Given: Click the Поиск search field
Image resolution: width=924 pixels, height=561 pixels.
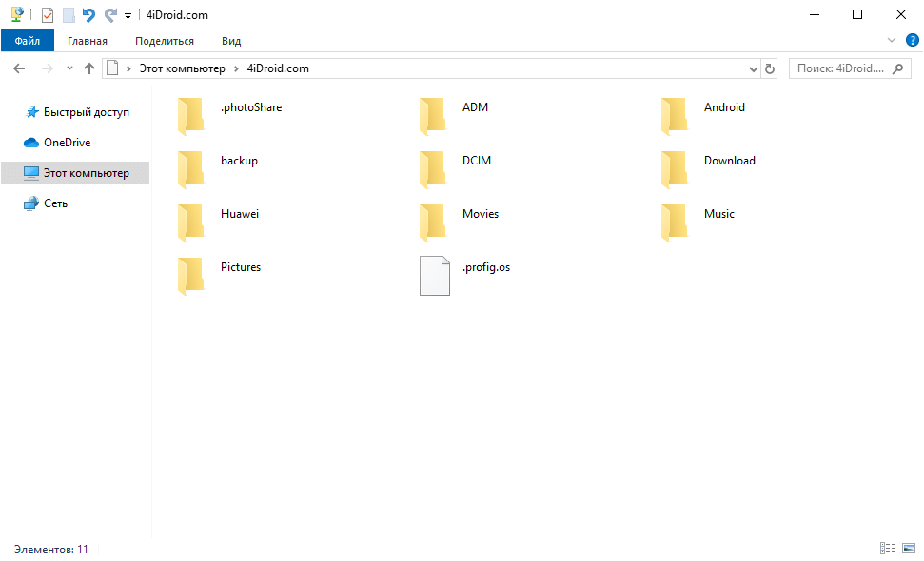Looking at the screenshot, I should (840, 68).
